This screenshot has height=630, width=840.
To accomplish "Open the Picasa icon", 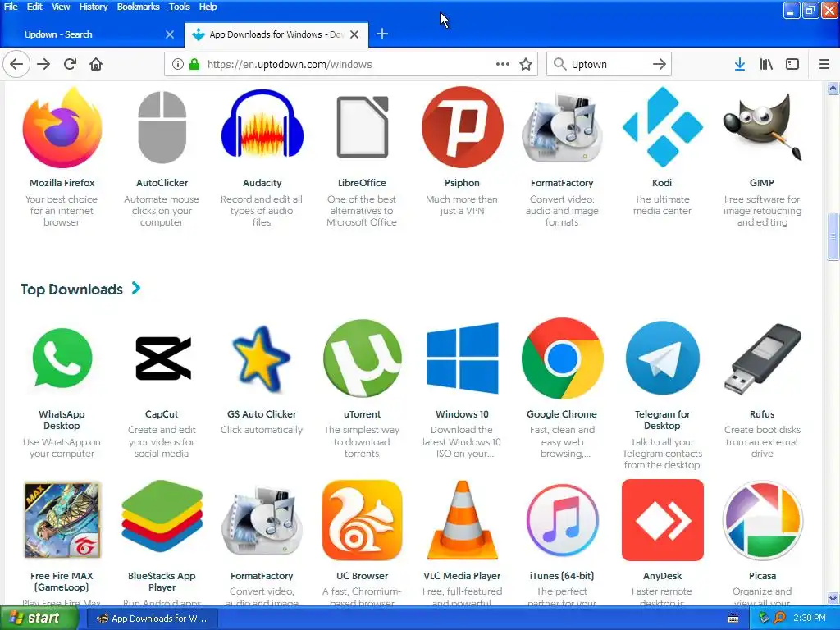I will pyautogui.click(x=762, y=521).
